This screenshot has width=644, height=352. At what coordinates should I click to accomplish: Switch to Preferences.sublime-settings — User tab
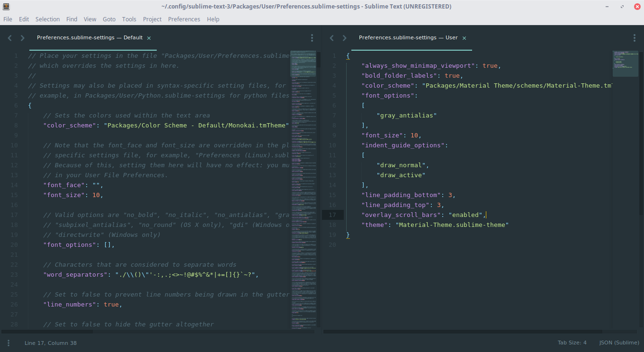pyautogui.click(x=408, y=37)
